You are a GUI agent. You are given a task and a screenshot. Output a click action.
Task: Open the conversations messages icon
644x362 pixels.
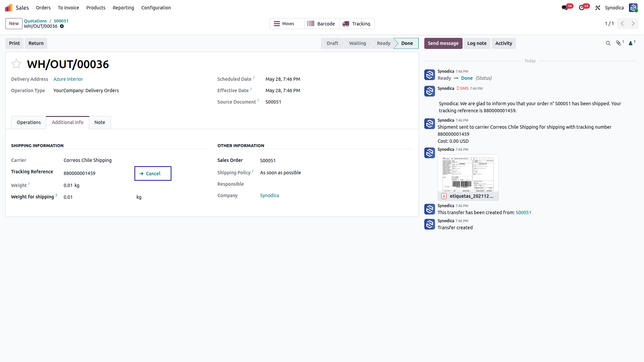[x=565, y=8]
